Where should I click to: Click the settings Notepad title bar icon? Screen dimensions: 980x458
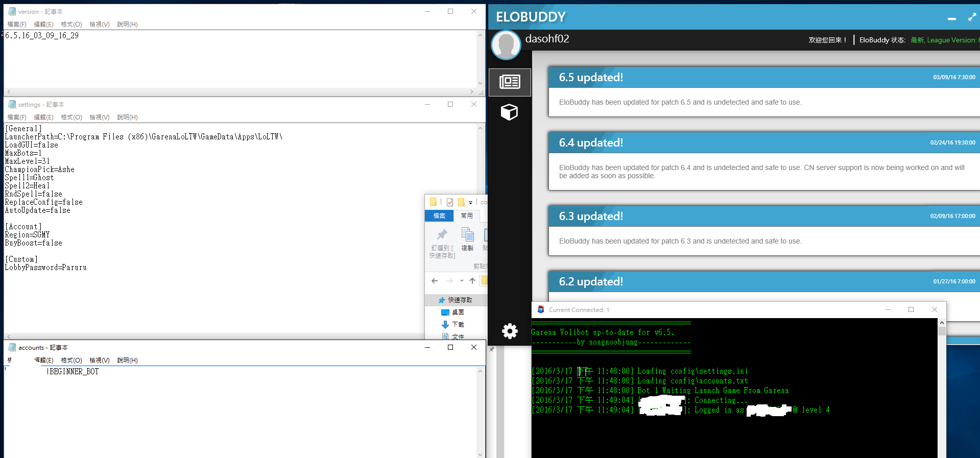pos(12,104)
